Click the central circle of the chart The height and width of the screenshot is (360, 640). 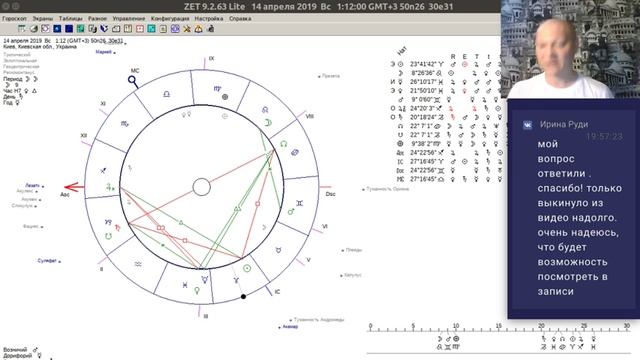[x=201, y=187]
